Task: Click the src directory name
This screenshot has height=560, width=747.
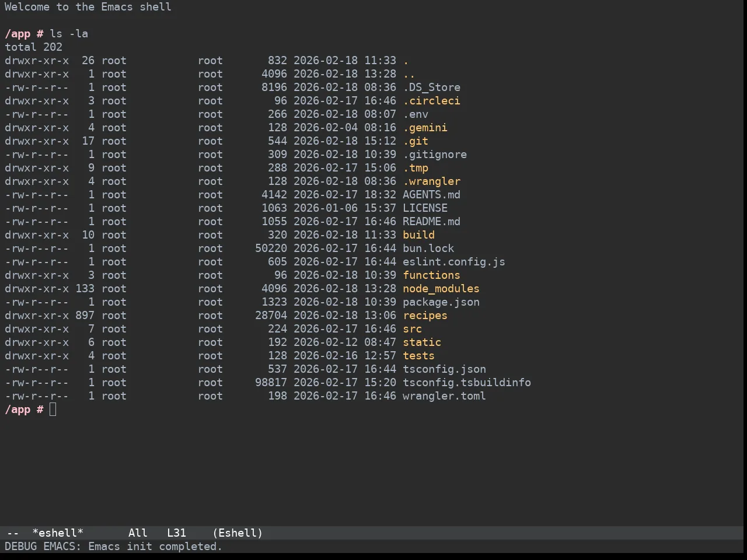Action: coord(412,329)
